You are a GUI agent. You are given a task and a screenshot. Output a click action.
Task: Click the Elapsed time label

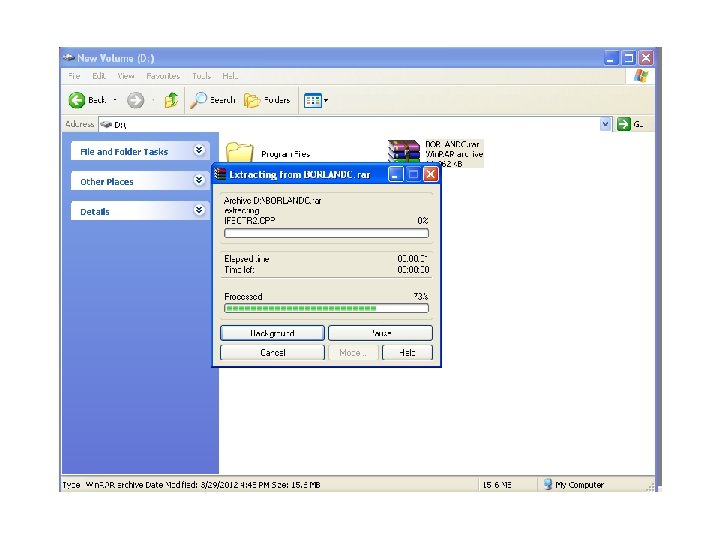click(247, 259)
